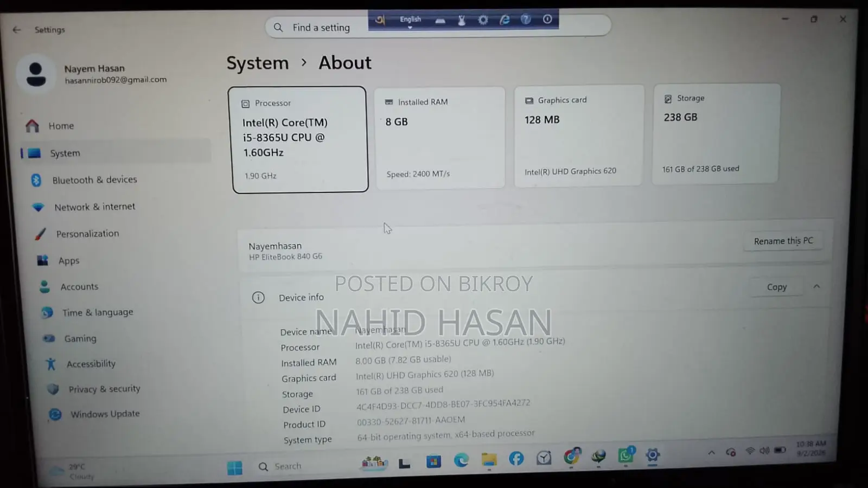Open Microsoft Store from the taskbar
The image size is (868, 488).
pyautogui.click(x=433, y=461)
